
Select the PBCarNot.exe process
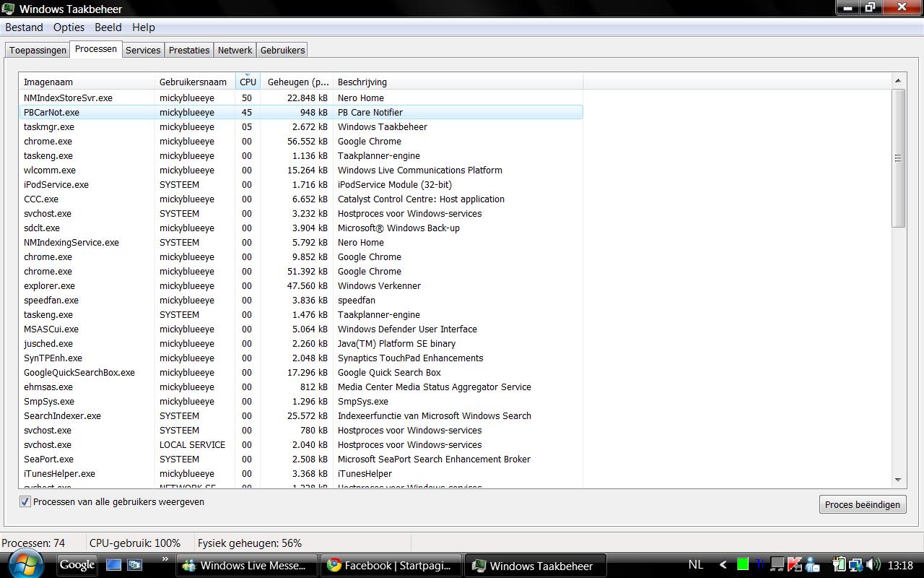pos(301,112)
